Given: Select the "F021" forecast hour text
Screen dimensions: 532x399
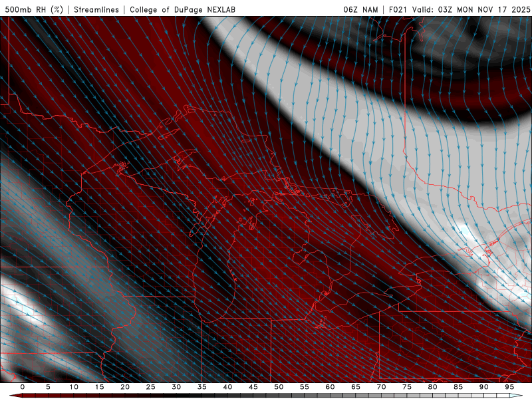Looking at the screenshot, I should 398,9.
